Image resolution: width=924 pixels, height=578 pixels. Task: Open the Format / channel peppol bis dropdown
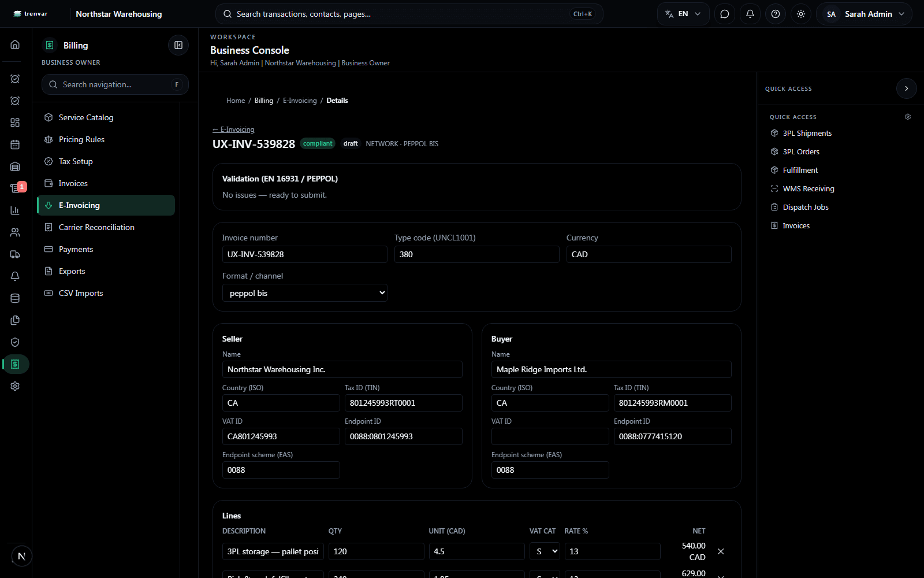tap(305, 293)
